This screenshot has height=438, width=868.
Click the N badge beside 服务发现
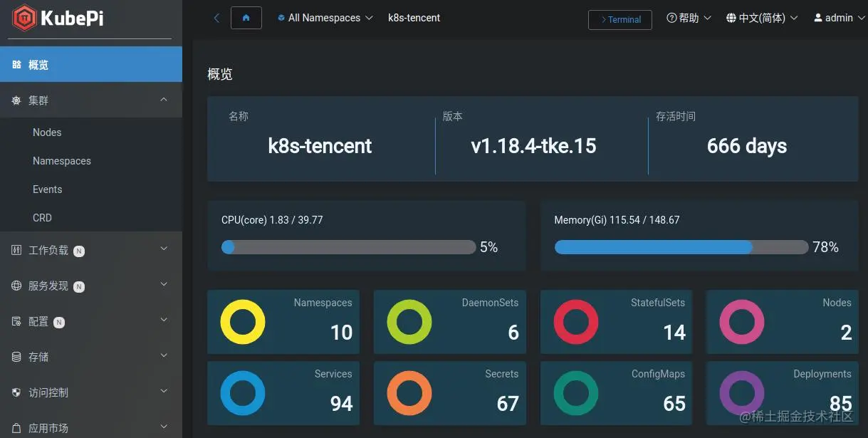click(x=79, y=286)
